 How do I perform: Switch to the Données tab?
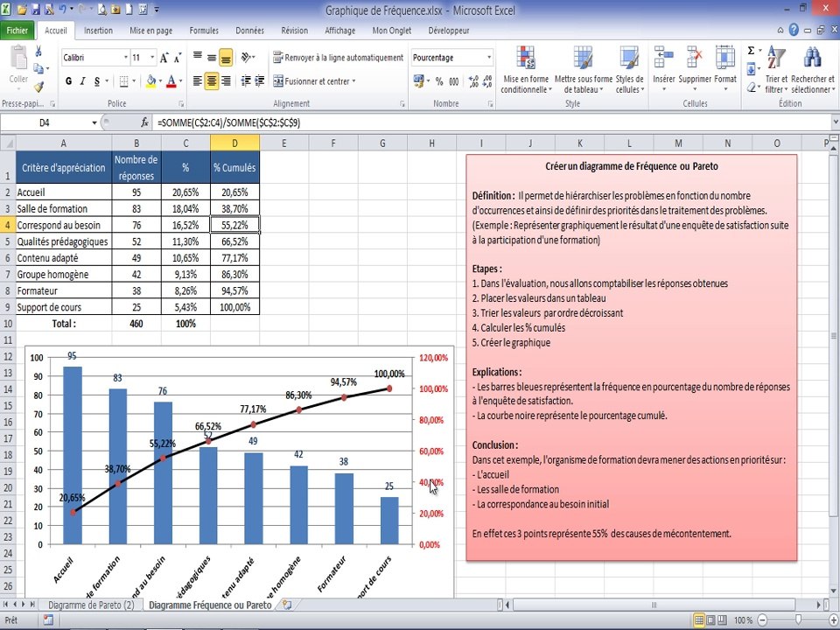(x=249, y=31)
